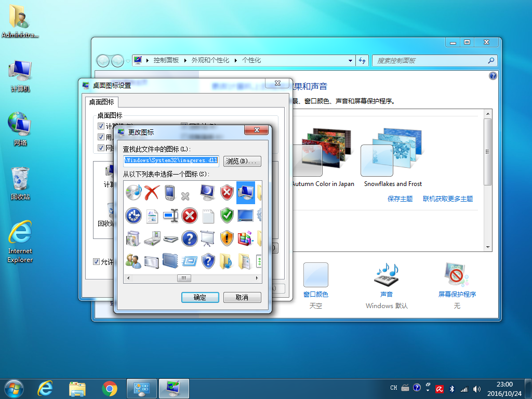Viewport: 532px width, 399px height.
Task: Select the blue circular clock arrow icon
Action: pyautogui.click(x=134, y=216)
